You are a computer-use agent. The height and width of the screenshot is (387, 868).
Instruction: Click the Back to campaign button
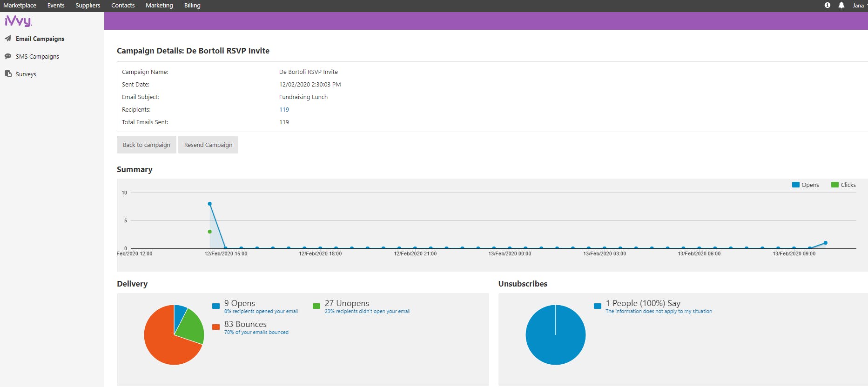pyautogui.click(x=147, y=145)
